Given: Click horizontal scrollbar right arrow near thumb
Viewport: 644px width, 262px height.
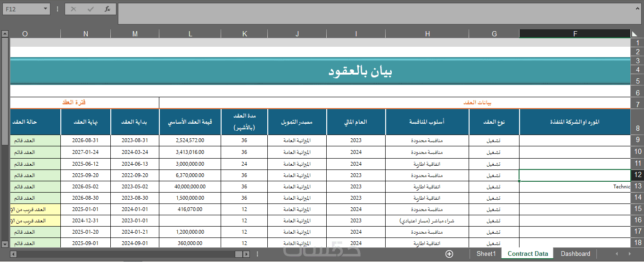Looking at the screenshot, I should [x=246, y=254].
